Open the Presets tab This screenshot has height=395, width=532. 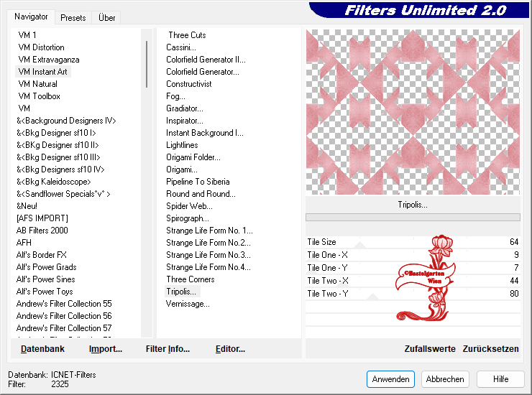(73, 18)
